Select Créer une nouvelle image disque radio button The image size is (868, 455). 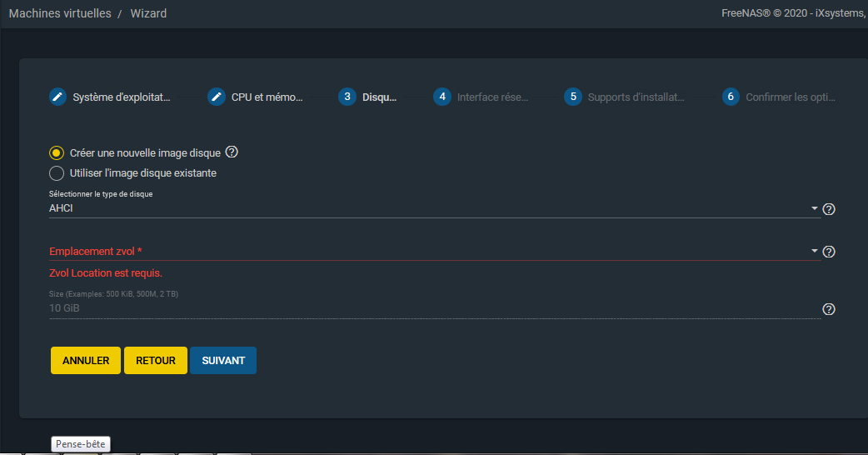point(57,153)
